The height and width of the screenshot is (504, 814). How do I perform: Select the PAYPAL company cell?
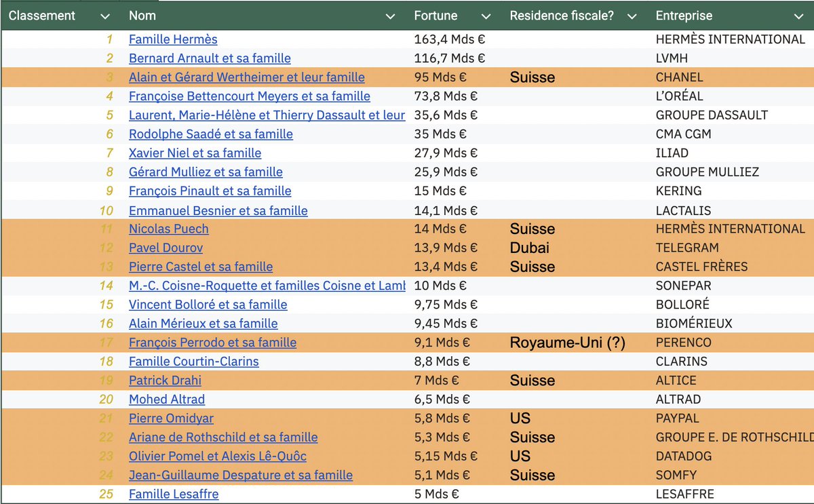(x=677, y=419)
